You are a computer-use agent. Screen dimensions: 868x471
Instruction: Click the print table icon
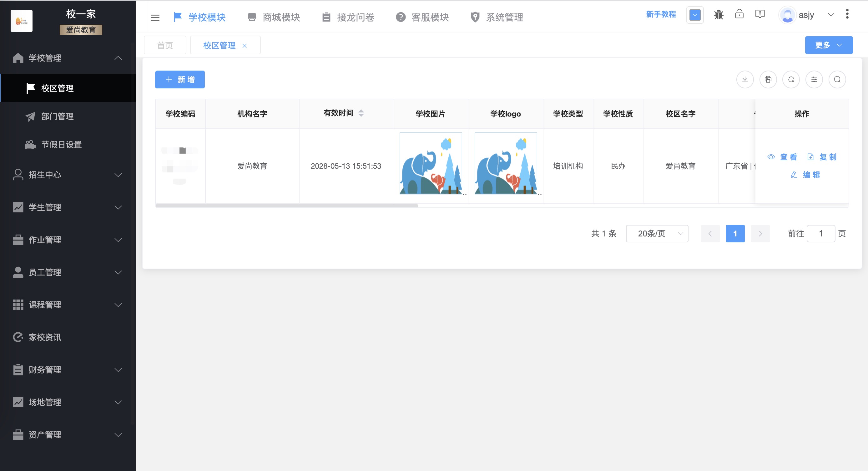coord(768,79)
